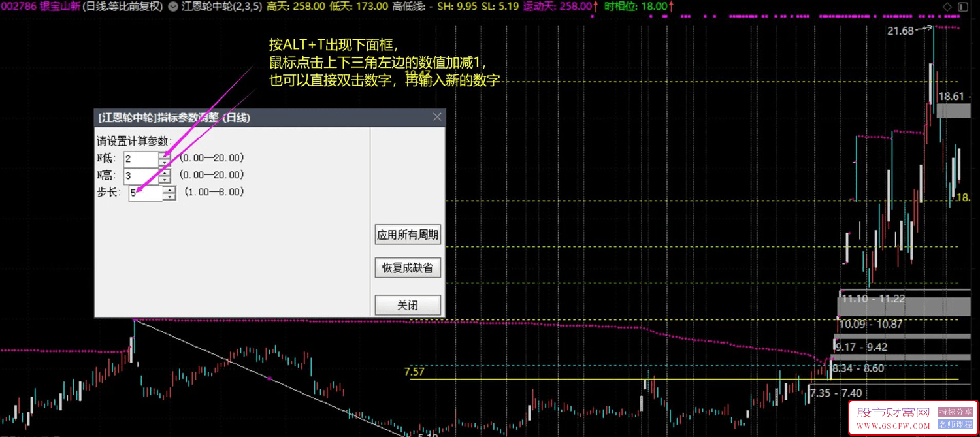Click the dialog title [江恩轮中轮]指标参数调整

[174, 118]
